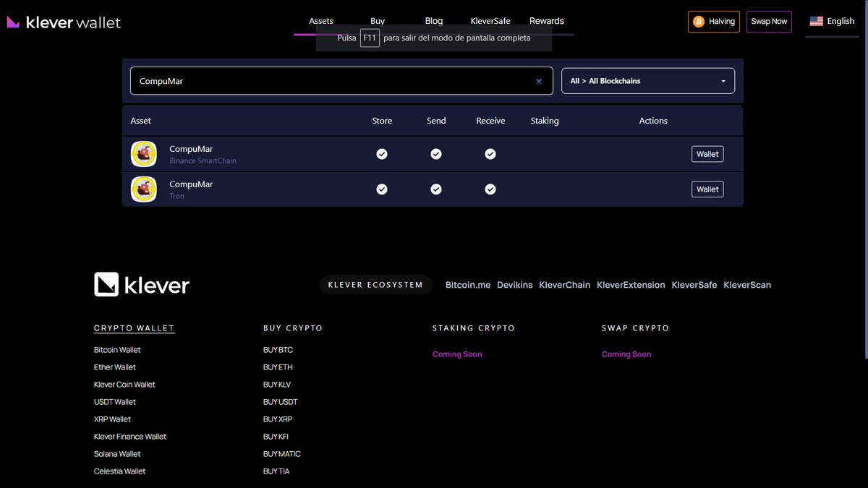Click the Crypto Wallet footer heading

pos(135,328)
